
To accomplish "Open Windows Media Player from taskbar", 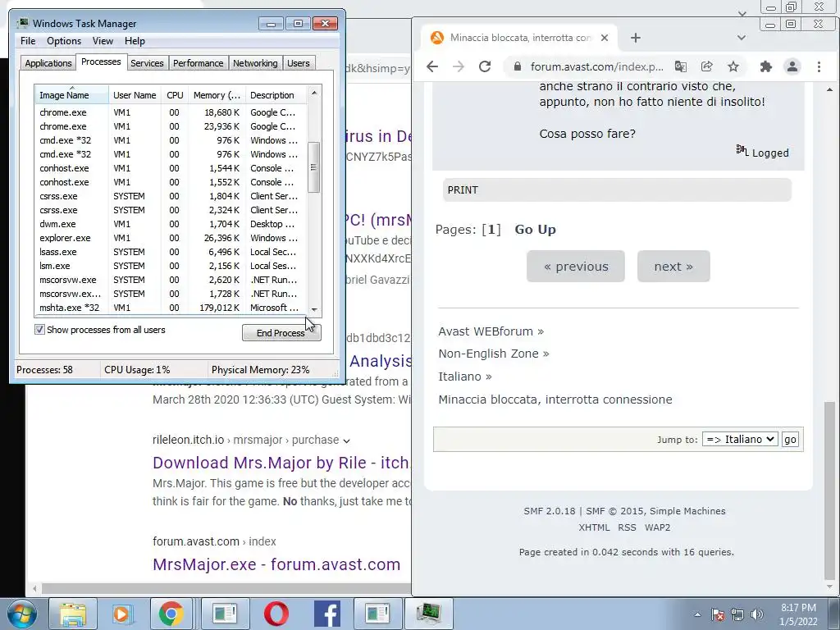I will coord(121,614).
